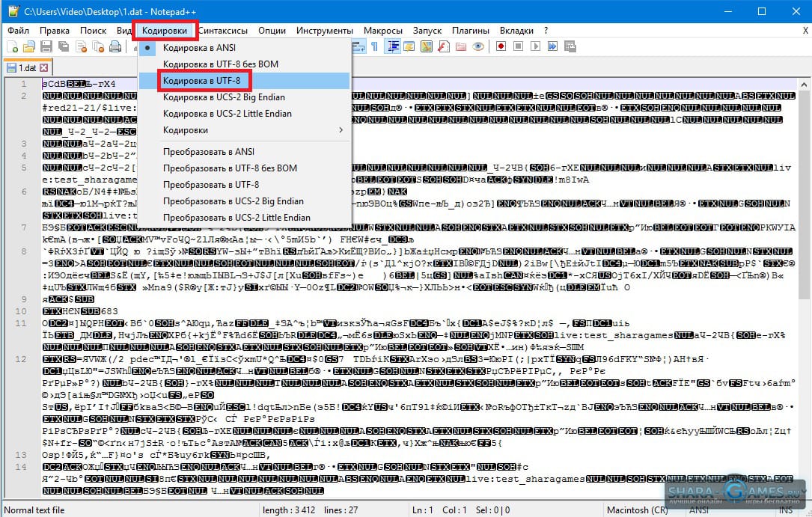The height and width of the screenshot is (517, 812).
Task: Click the ANSI encoding status entry
Action: (698, 510)
